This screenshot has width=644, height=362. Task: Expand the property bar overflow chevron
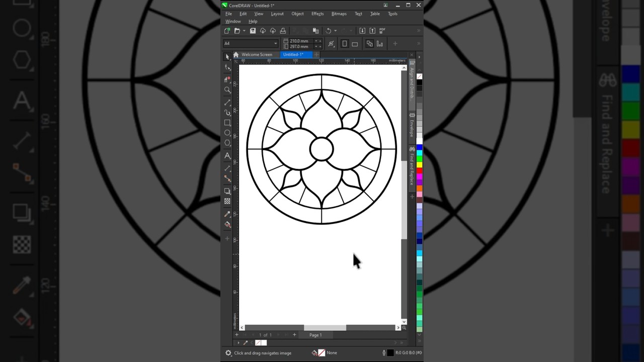419,44
